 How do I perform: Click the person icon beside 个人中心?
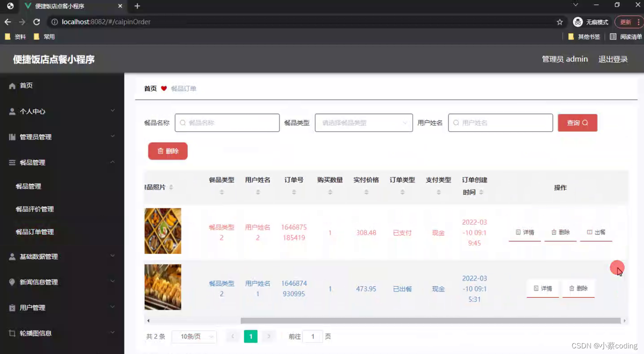point(12,111)
